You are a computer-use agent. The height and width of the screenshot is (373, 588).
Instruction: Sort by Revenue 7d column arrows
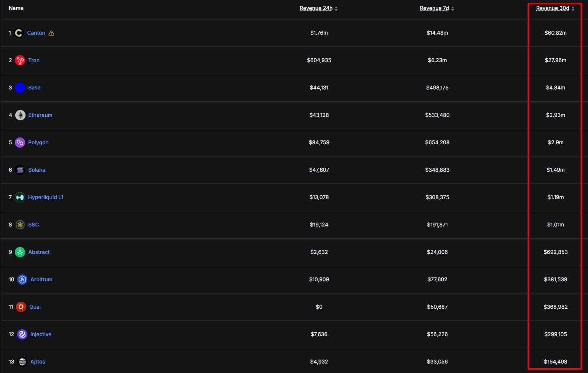452,9
